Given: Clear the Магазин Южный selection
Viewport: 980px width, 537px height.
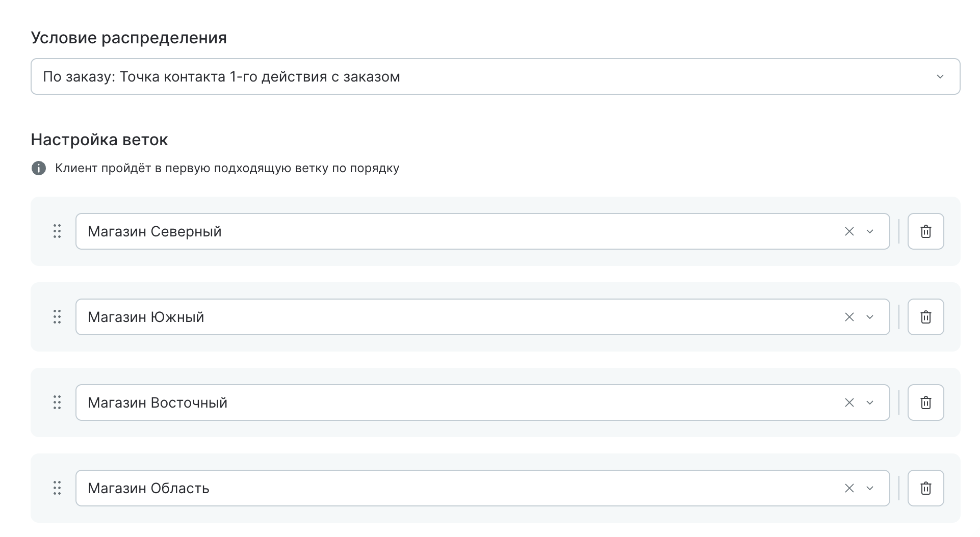Looking at the screenshot, I should point(849,317).
